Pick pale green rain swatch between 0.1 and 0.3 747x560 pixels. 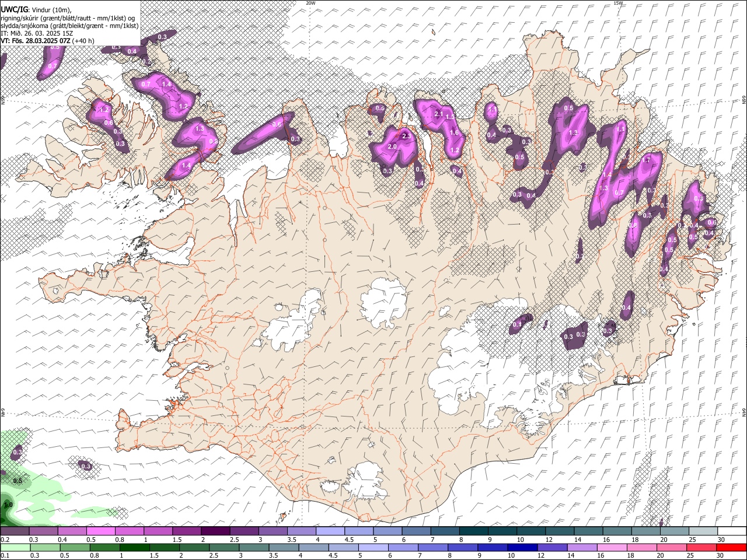[x=15, y=547]
